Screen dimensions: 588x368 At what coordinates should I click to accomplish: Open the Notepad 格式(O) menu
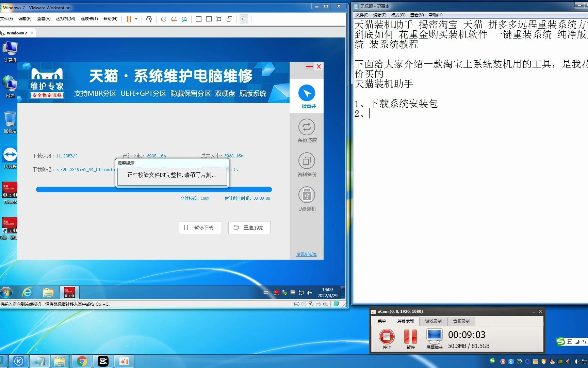pyautogui.click(x=398, y=15)
